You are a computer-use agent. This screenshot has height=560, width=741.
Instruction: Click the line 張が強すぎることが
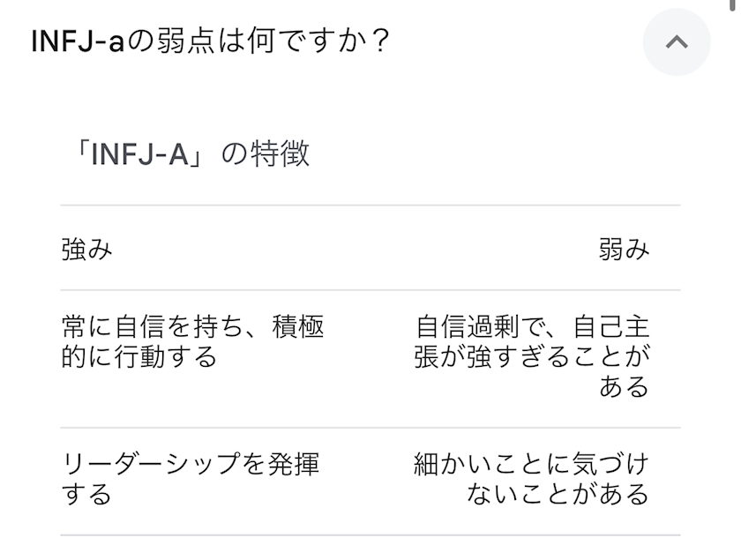pyautogui.click(x=532, y=357)
